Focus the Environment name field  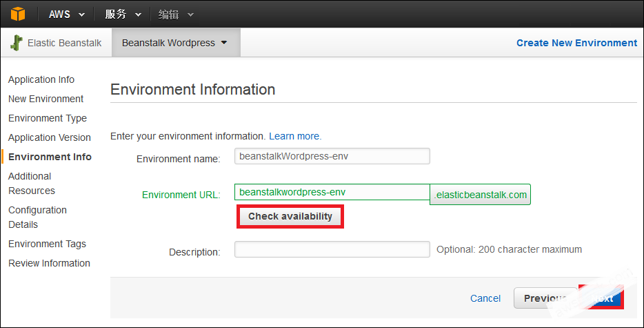click(x=332, y=156)
